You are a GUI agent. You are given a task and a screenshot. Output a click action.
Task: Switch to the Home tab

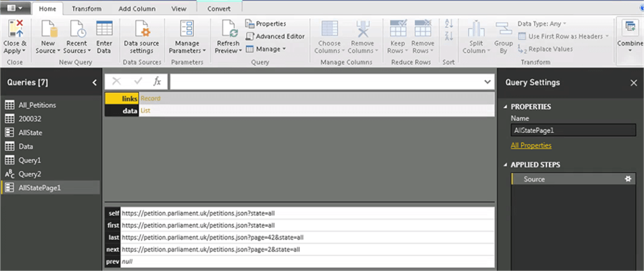[48, 9]
